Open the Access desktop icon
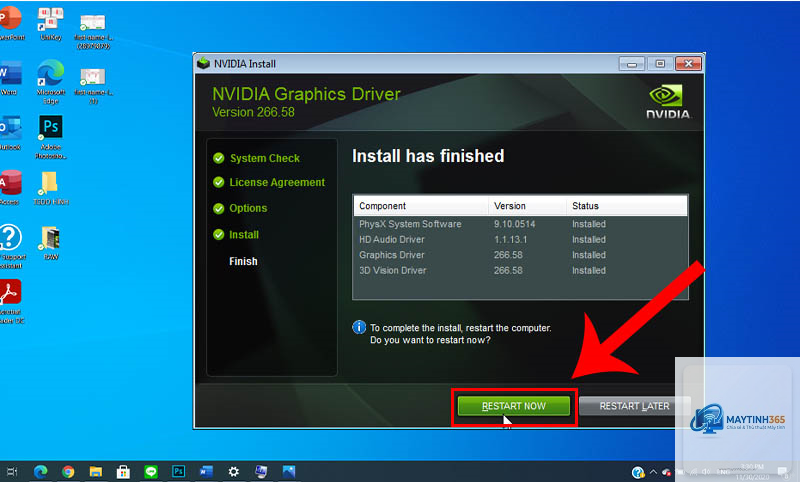This screenshot has height=482, width=800. (x=11, y=187)
